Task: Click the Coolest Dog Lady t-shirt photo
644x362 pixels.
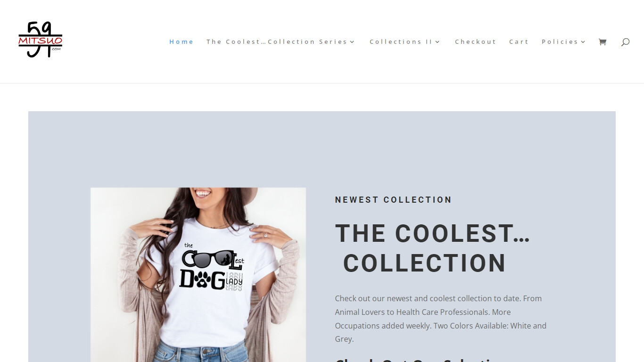Action: 198,275
